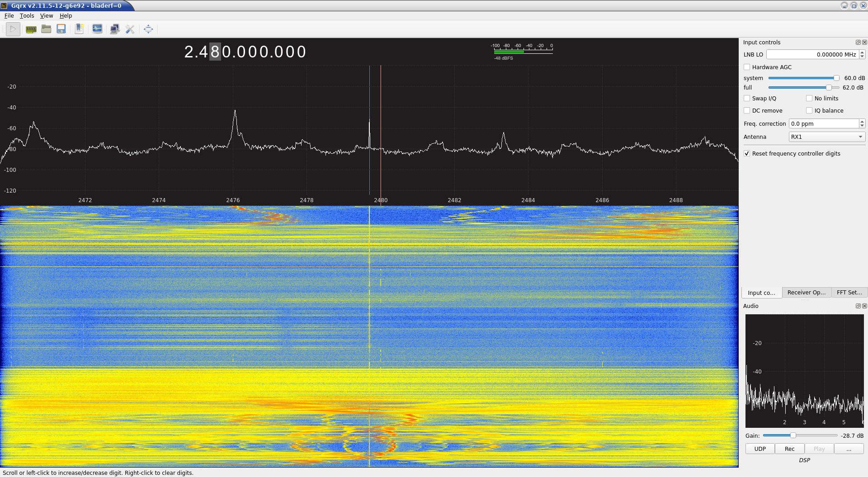Image resolution: width=868 pixels, height=478 pixels.
Task: Click the audio spectrum plot
Action: pos(804,371)
